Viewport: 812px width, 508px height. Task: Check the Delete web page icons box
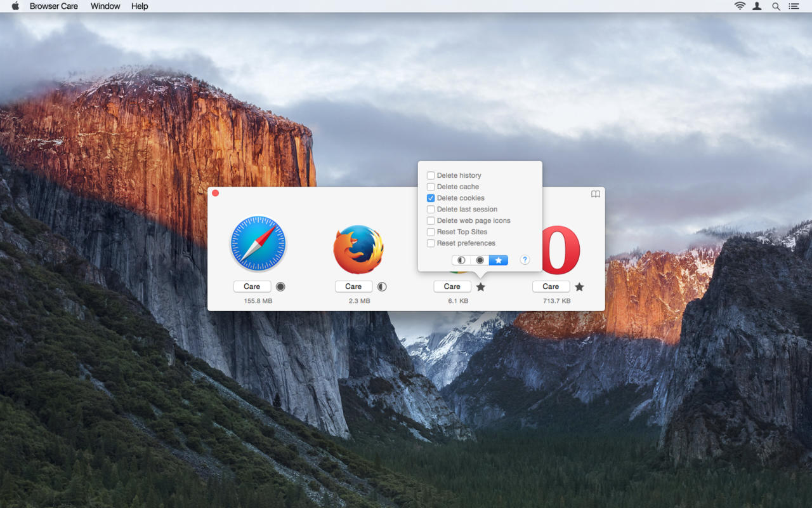pos(431,221)
